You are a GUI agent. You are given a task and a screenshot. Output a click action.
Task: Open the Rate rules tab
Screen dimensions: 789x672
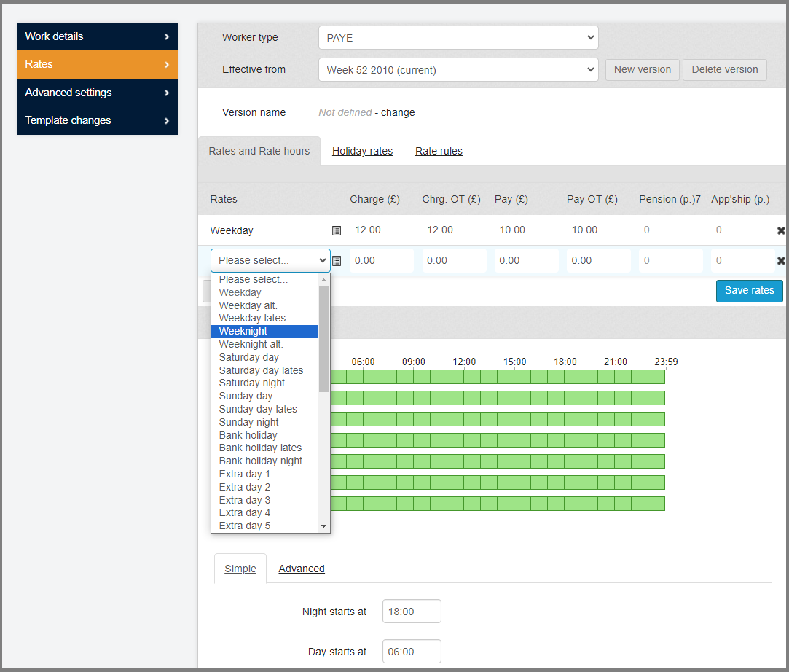click(439, 152)
